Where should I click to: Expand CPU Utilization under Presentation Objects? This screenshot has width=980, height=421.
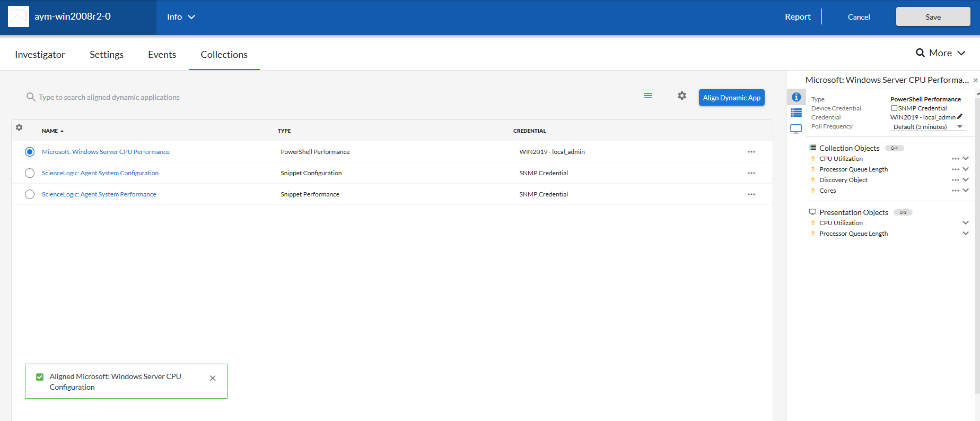965,223
